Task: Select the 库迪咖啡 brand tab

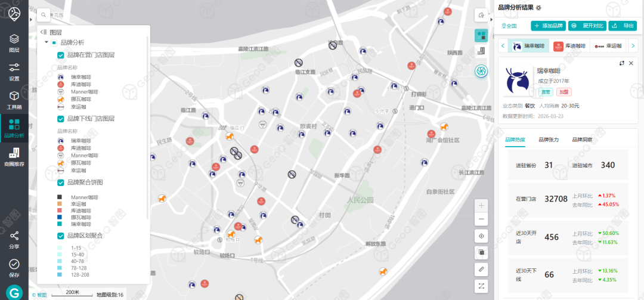Action: (x=569, y=46)
